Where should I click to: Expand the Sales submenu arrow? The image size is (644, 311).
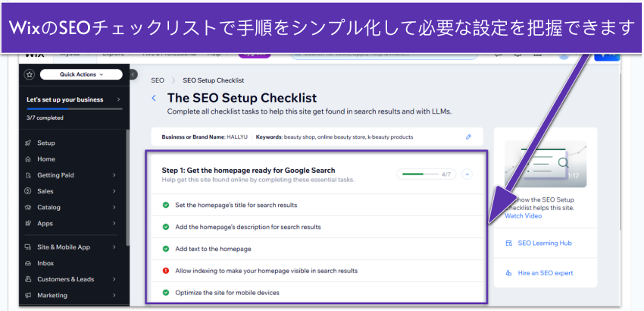click(x=114, y=191)
